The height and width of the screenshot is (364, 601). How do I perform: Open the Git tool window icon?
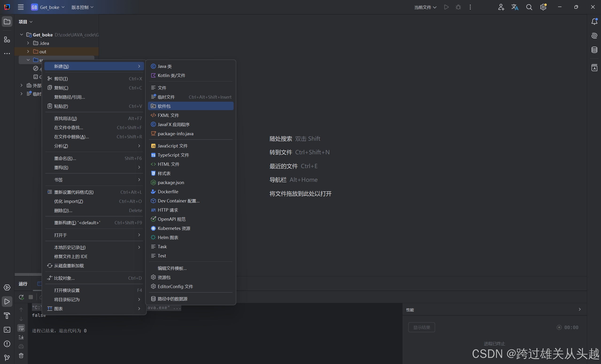tap(7, 358)
